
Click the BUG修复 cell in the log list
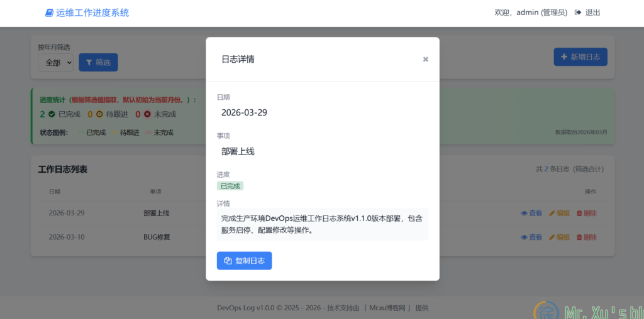pos(157,237)
